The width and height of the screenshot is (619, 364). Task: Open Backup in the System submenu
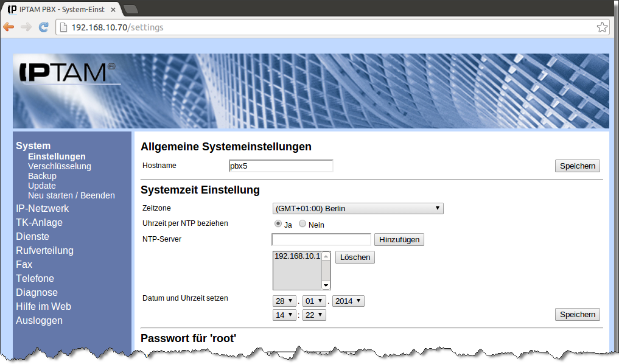[42, 176]
